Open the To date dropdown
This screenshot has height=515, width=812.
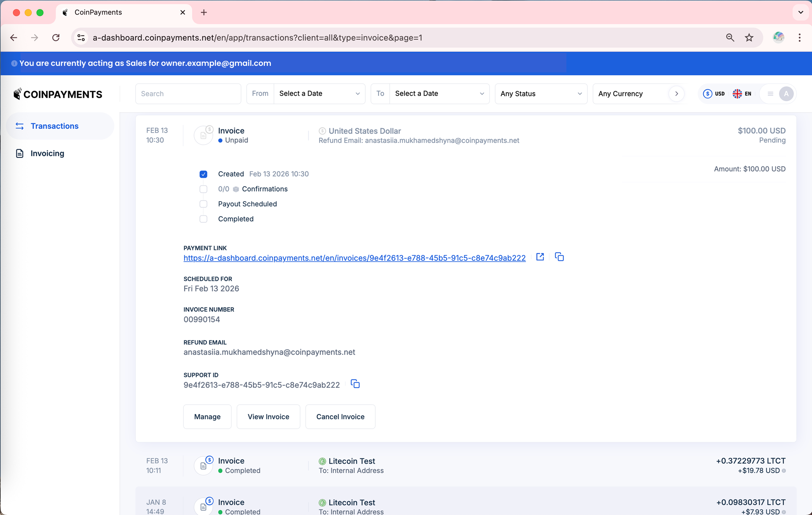(439, 93)
